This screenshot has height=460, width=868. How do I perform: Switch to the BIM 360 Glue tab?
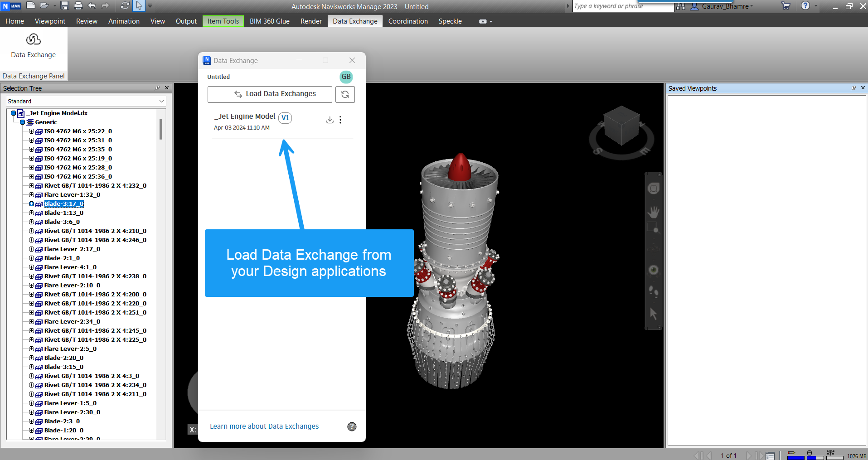coord(270,21)
